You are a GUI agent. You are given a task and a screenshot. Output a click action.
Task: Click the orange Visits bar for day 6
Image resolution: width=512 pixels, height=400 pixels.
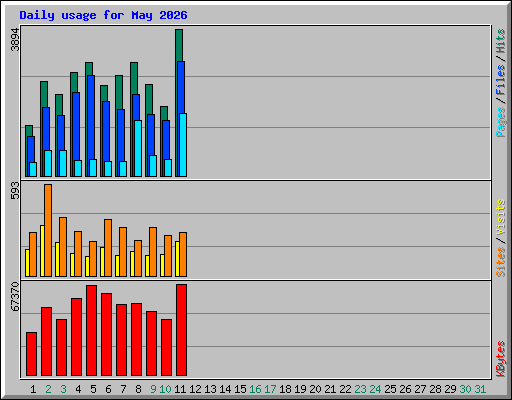point(108,248)
